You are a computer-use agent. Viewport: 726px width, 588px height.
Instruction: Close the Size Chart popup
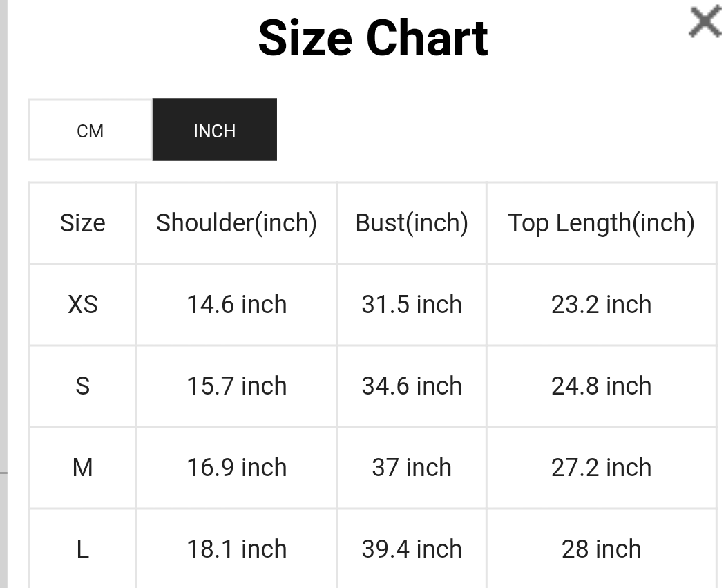click(x=705, y=22)
